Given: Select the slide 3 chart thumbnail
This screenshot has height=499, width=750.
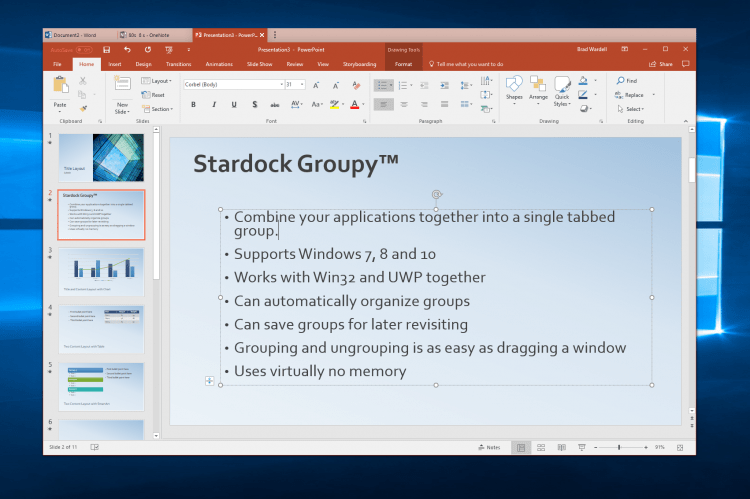Looking at the screenshot, I should click(101, 272).
